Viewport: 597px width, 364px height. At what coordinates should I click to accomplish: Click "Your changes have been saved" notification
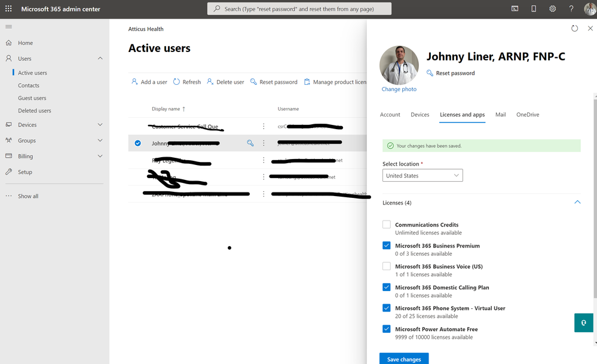click(x=482, y=145)
